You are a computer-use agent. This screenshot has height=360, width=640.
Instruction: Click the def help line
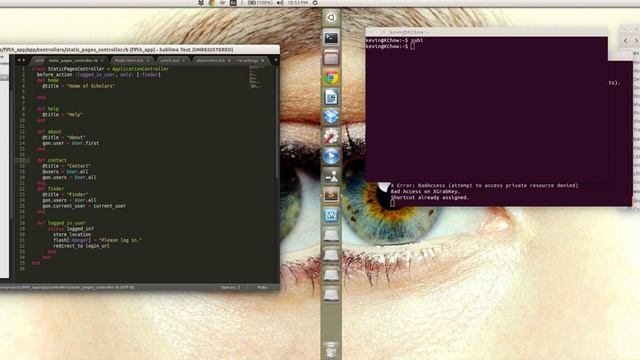coord(48,109)
